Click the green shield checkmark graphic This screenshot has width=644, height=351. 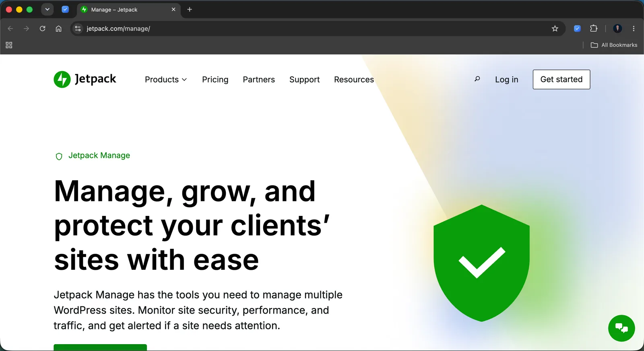[481, 263]
